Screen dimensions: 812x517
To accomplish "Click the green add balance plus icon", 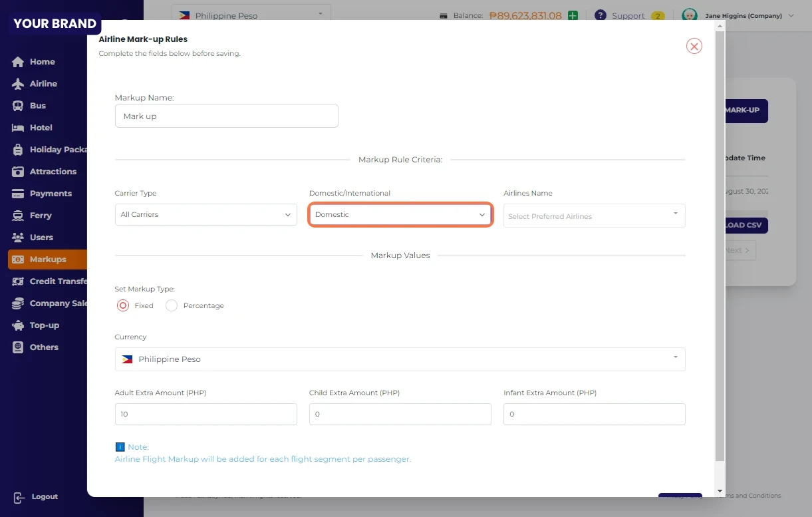I will pyautogui.click(x=573, y=15).
